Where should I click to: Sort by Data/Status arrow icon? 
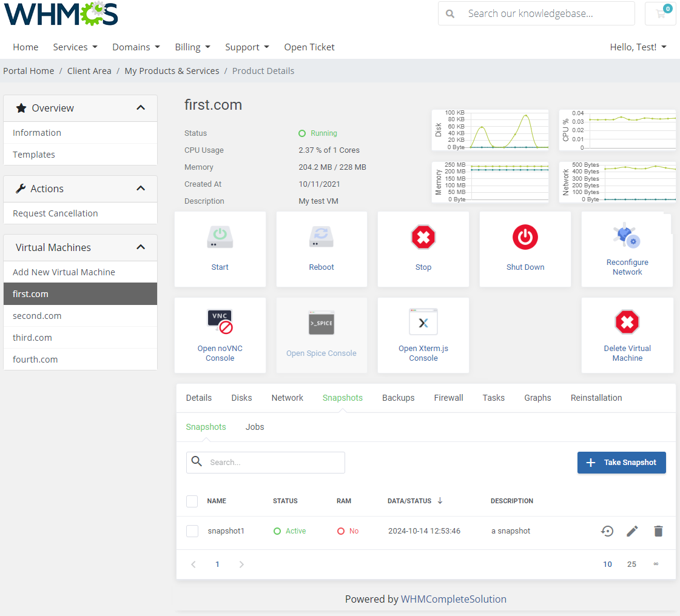[440, 501]
